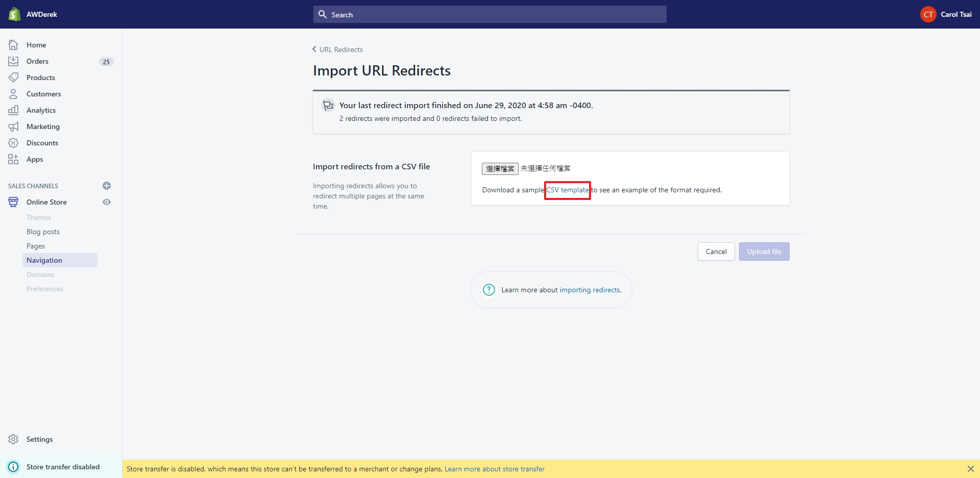This screenshot has width=980, height=478.
Task: Select Navigation in Online Store submenu
Action: pyautogui.click(x=44, y=260)
